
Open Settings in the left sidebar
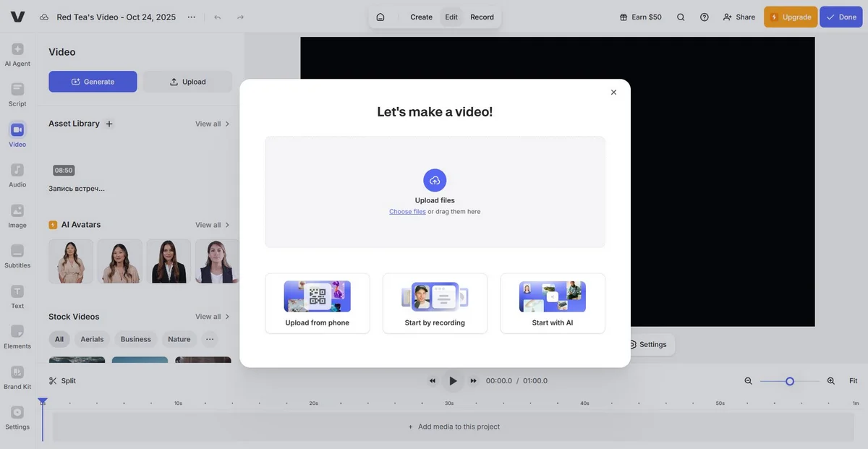(17, 418)
